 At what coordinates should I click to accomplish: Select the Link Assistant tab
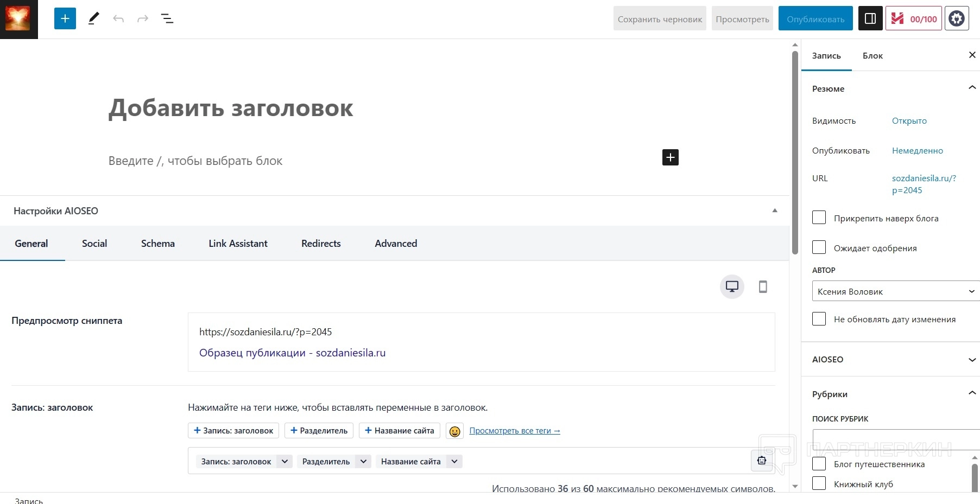238,244
